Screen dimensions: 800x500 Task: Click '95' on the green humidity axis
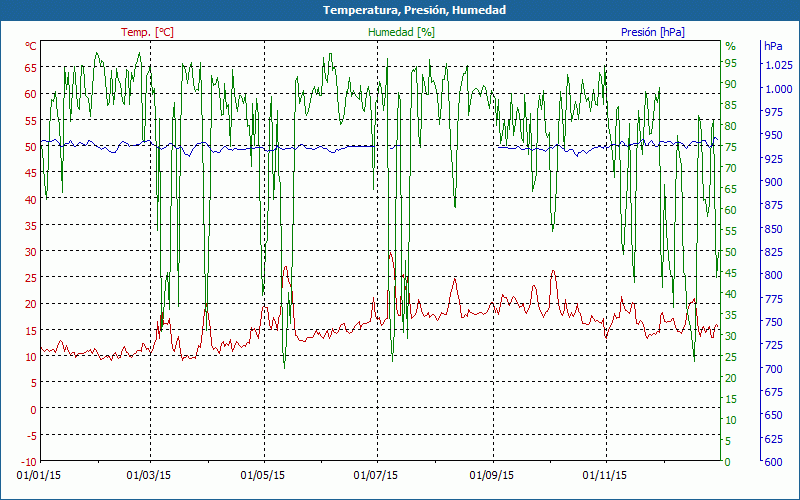click(731, 63)
